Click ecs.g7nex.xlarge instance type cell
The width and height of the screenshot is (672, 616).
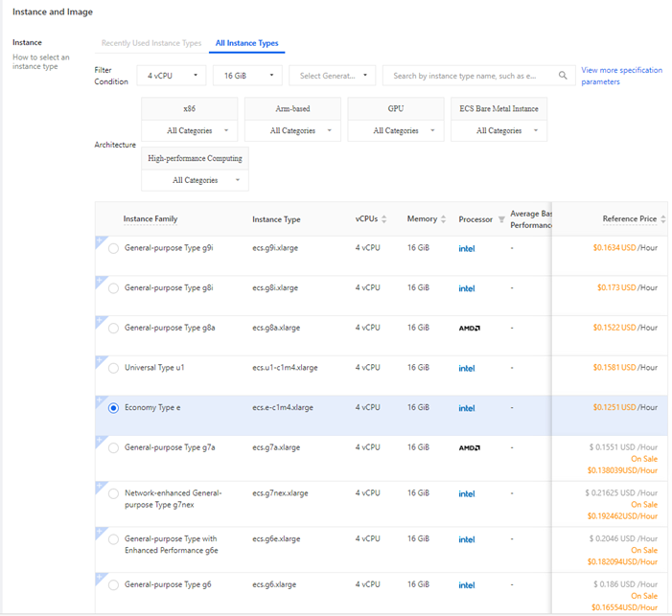point(280,493)
